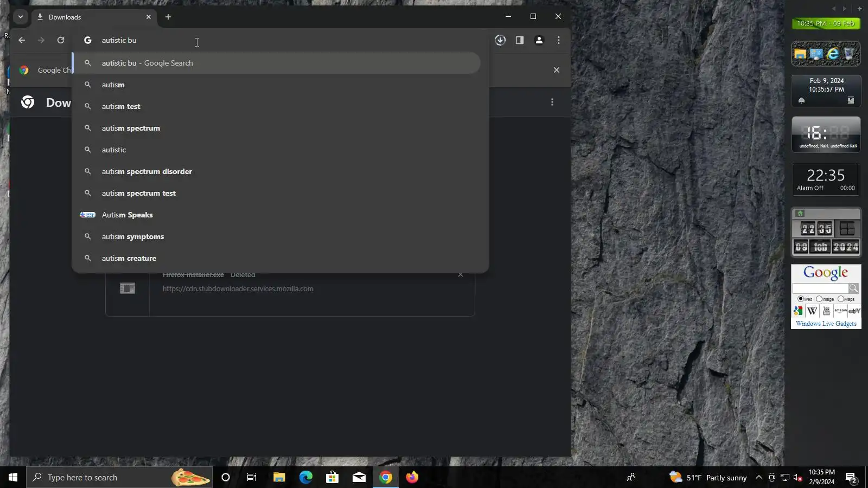Open the tab search dropdown arrow

tap(21, 17)
